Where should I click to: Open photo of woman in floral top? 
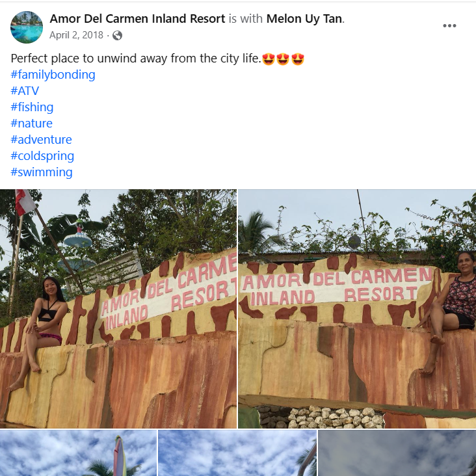coord(357,309)
